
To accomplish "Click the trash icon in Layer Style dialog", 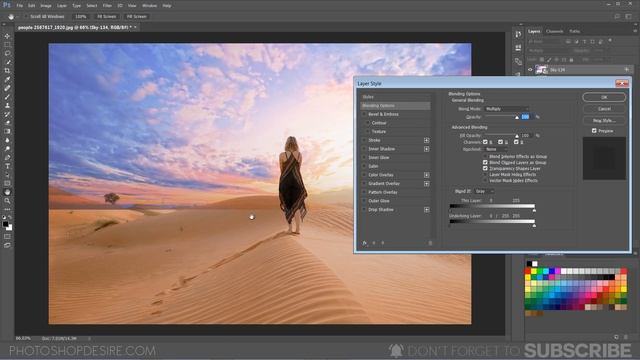I will coord(430,243).
